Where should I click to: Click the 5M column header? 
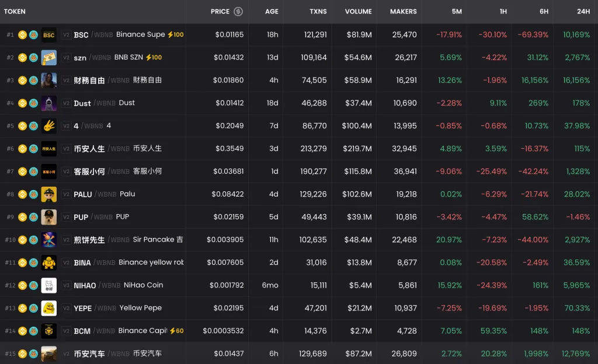click(x=456, y=12)
